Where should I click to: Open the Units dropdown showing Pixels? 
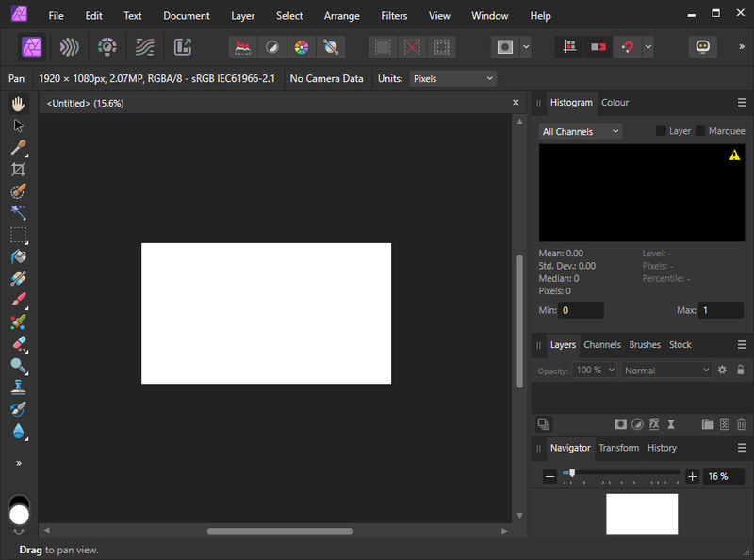click(x=452, y=79)
